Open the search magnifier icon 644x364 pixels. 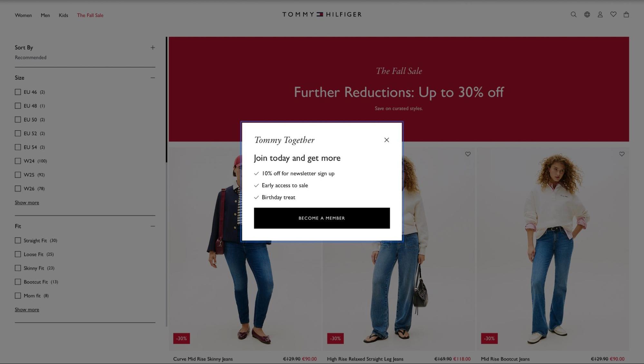tap(573, 15)
